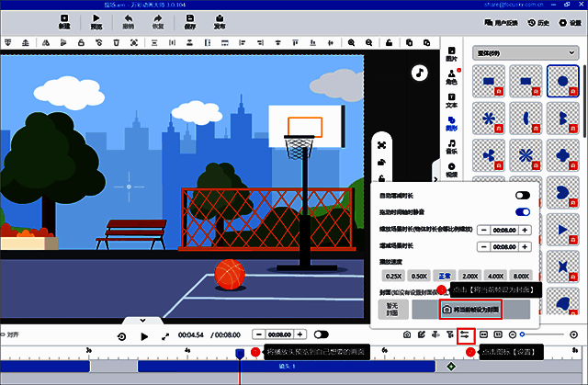Click the music note icon on canvas

coord(418,72)
